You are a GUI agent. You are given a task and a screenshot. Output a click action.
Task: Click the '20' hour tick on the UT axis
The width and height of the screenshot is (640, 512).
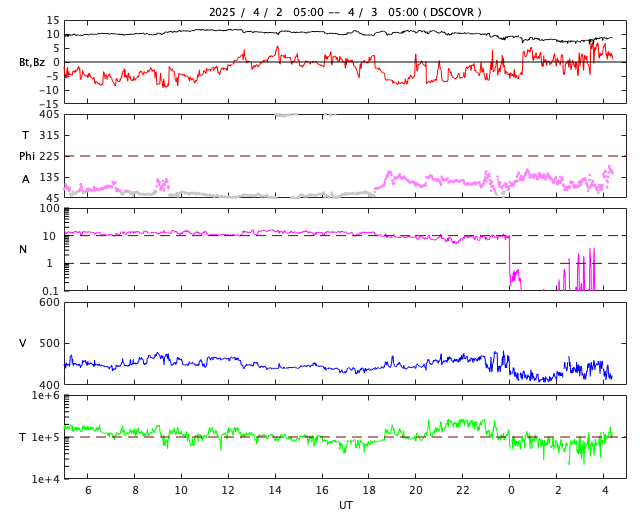(416, 490)
